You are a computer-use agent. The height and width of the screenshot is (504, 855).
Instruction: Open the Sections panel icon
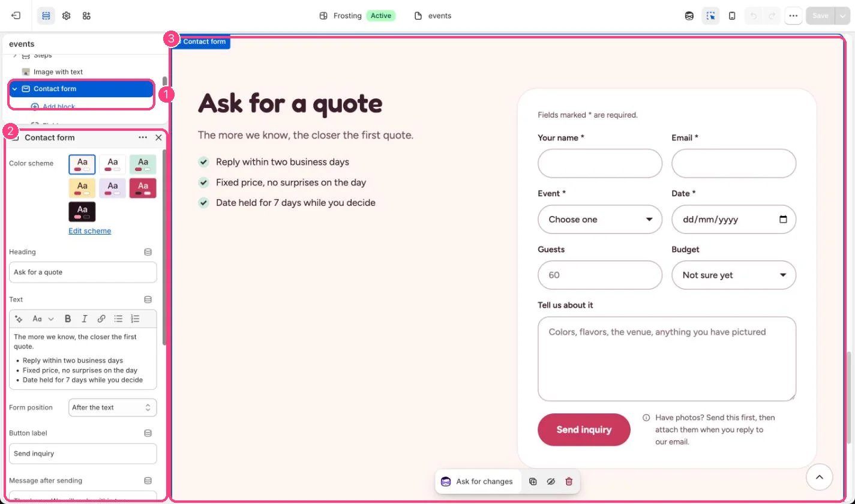(x=46, y=16)
